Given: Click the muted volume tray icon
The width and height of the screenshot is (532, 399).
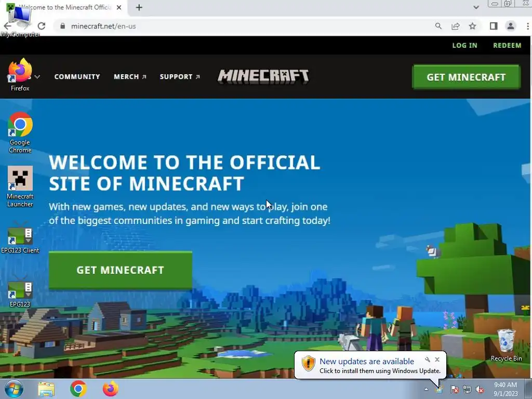Looking at the screenshot, I should 480,389.
